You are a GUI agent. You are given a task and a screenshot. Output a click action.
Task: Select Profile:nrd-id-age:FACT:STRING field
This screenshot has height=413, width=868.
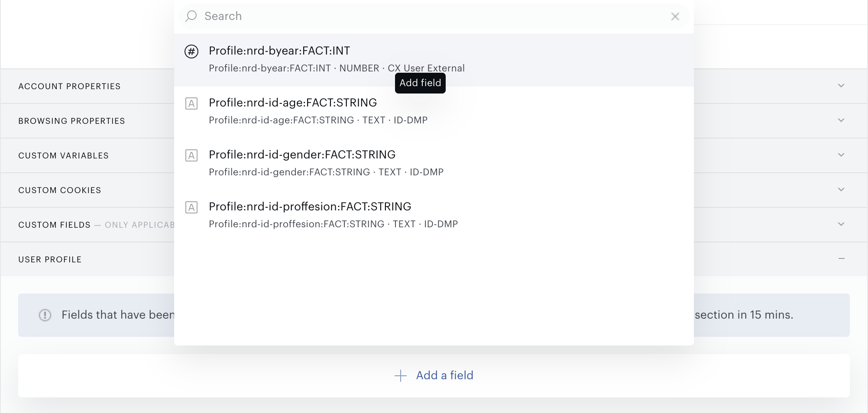pyautogui.click(x=434, y=112)
